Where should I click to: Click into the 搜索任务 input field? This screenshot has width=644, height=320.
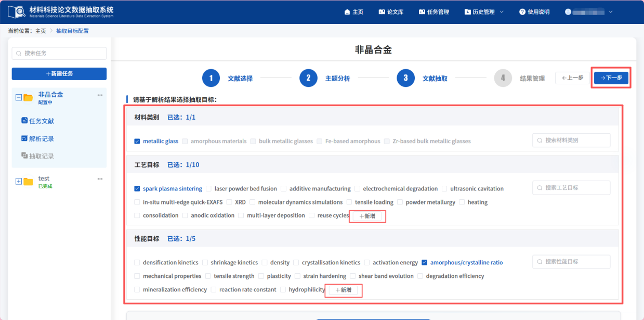click(59, 53)
